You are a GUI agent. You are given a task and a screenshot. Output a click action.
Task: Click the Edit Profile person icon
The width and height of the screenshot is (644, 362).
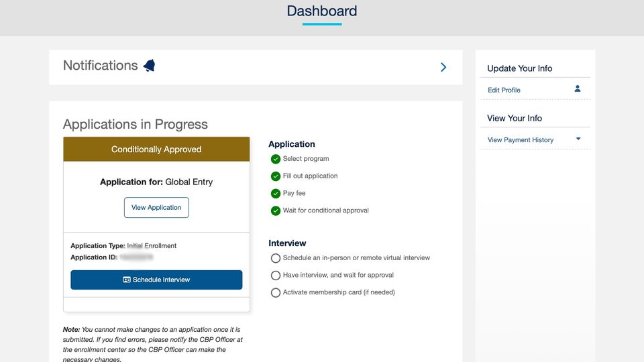coord(578,88)
